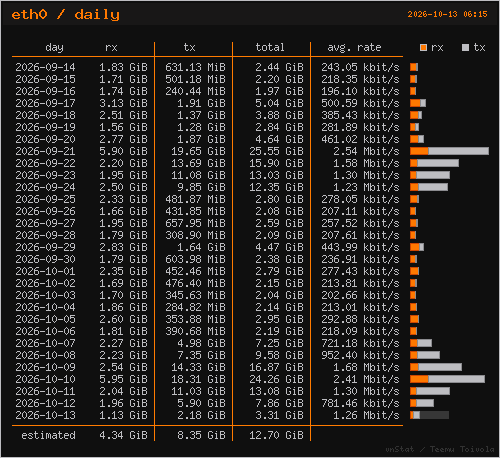Click the rate 2.41 Mbit/s
The height and width of the screenshot is (458, 500).
[x=366, y=379]
